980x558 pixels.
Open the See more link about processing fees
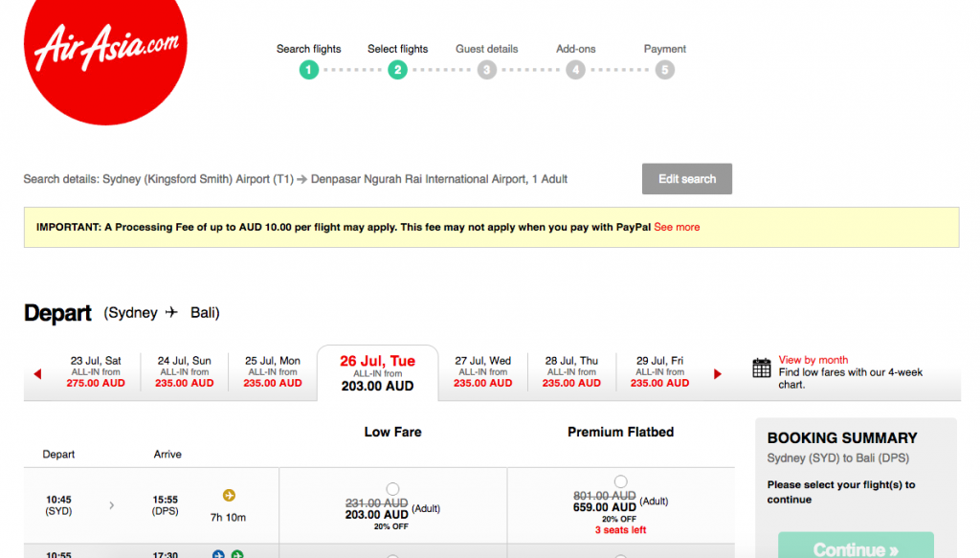coord(677,227)
